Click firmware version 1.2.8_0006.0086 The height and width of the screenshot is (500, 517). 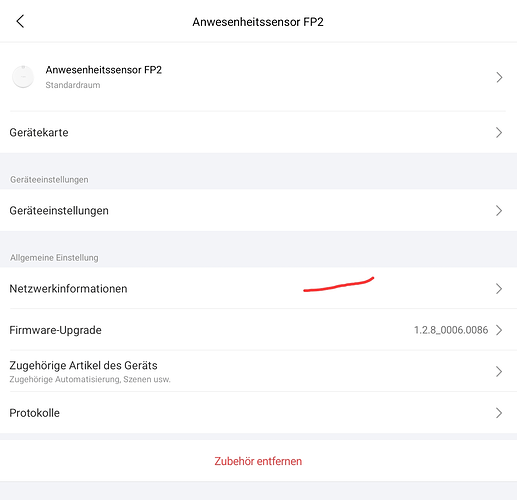[x=451, y=330]
